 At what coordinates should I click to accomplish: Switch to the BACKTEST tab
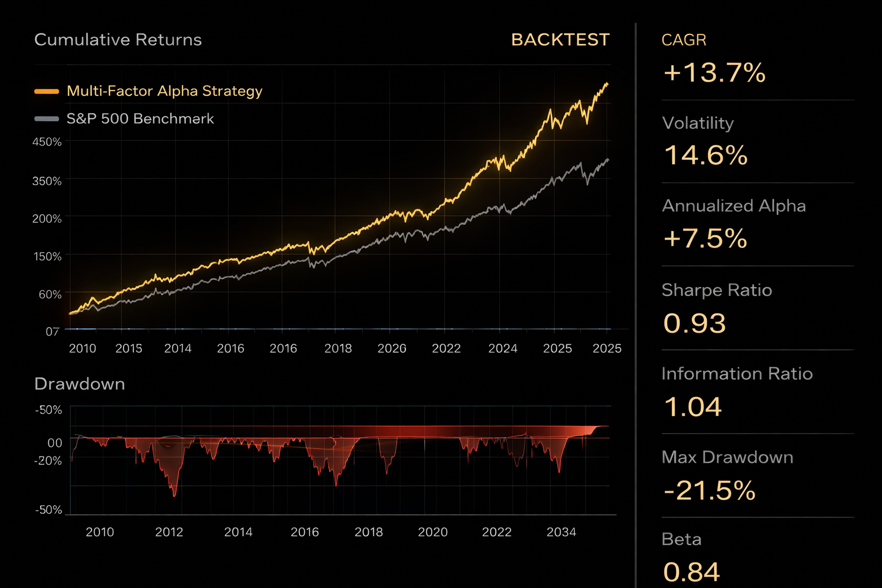click(560, 40)
